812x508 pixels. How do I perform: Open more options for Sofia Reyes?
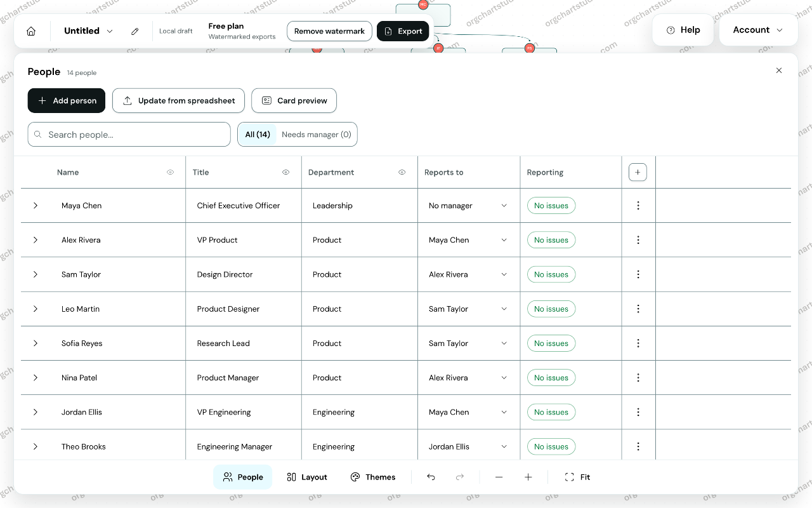638,343
